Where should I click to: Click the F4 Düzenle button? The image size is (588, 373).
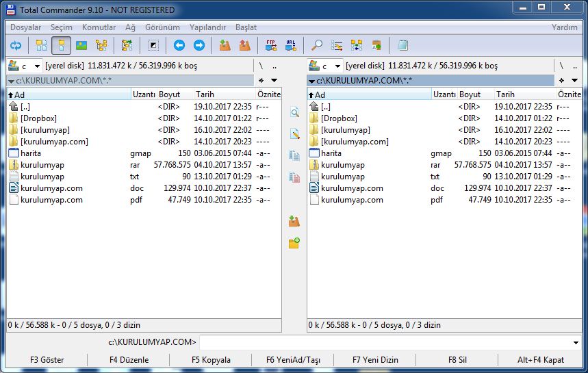tap(129, 360)
